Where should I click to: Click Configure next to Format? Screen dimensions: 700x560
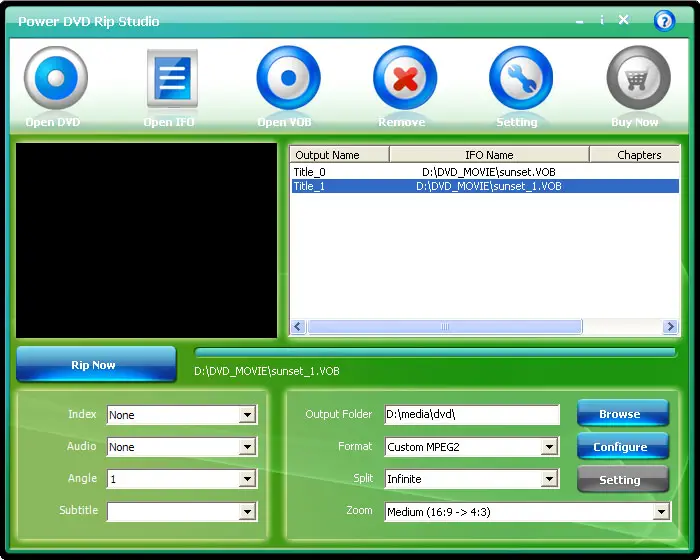(x=623, y=446)
